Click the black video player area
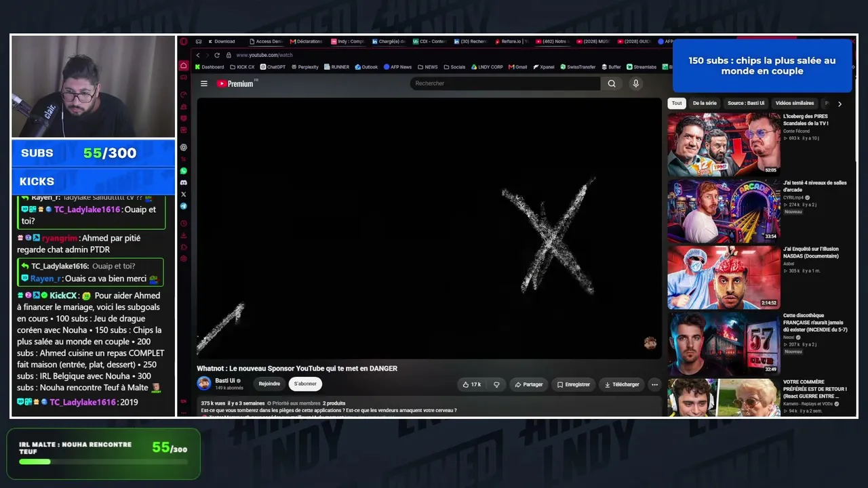The height and width of the screenshot is (488, 868). tap(429, 228)
